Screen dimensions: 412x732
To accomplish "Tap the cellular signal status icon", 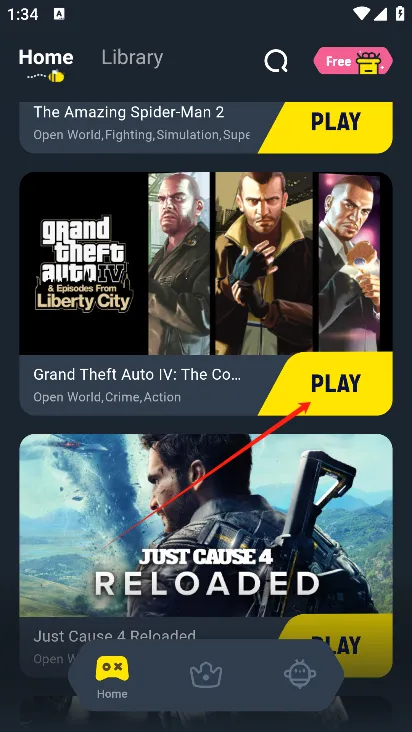I will (380, 14).
